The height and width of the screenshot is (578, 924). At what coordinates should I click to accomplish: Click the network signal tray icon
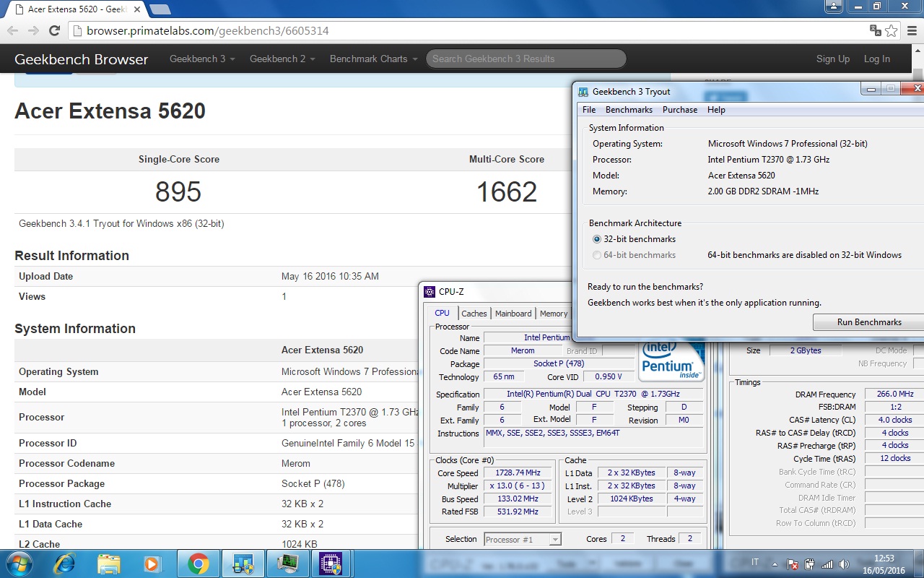point(827,564)
